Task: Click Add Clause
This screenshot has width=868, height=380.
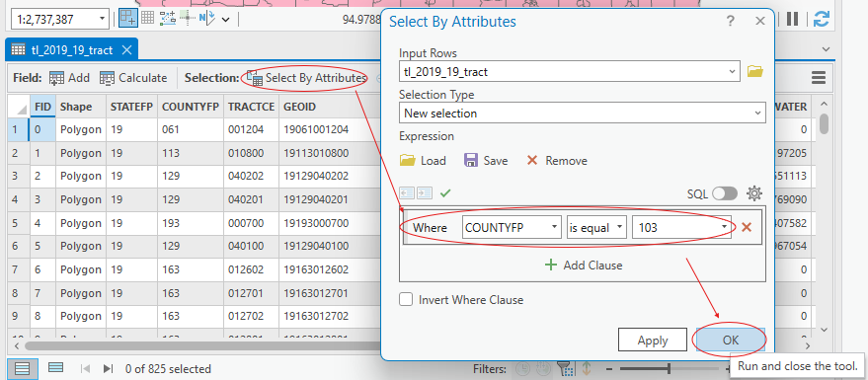Action: coord(584,266)
